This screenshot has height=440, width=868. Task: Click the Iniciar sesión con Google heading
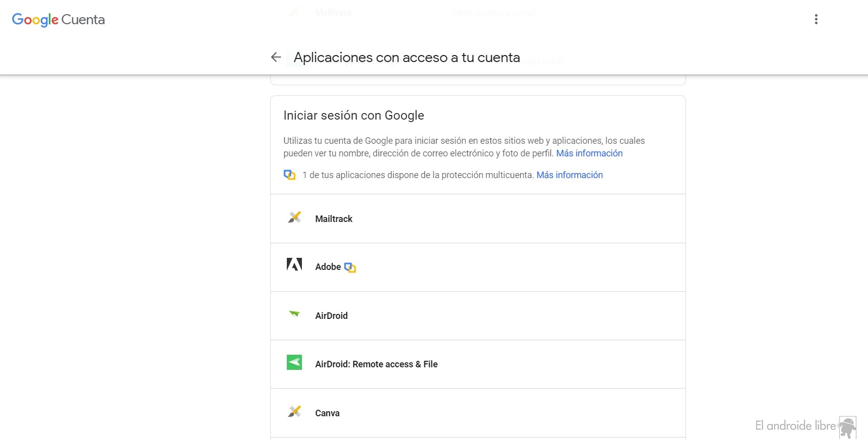354,116
